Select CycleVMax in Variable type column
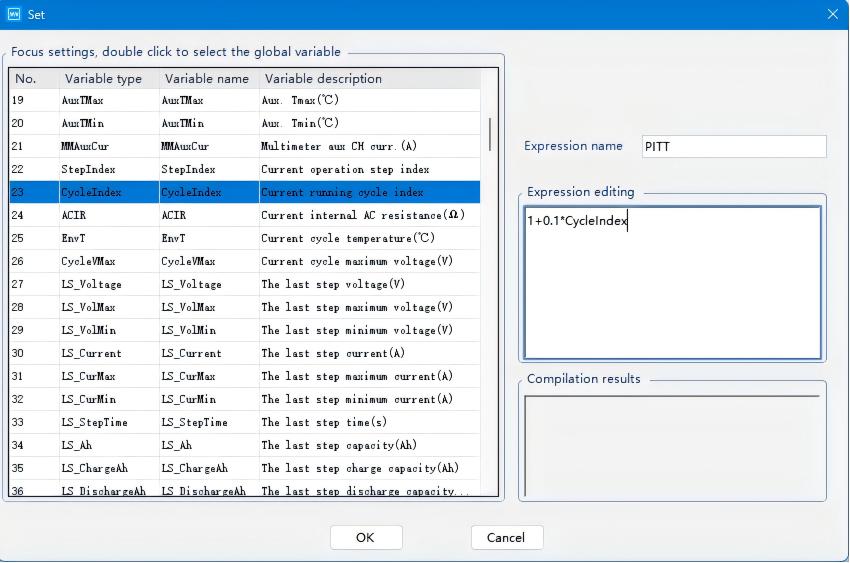Screen dimensions: 850x563 coord(108,261)
